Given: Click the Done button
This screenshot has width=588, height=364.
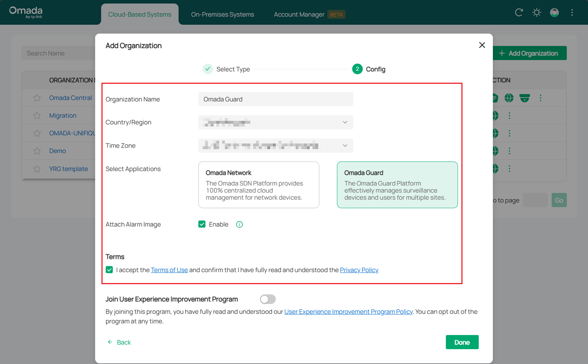Looking at the screenshot, I should 462,342.
